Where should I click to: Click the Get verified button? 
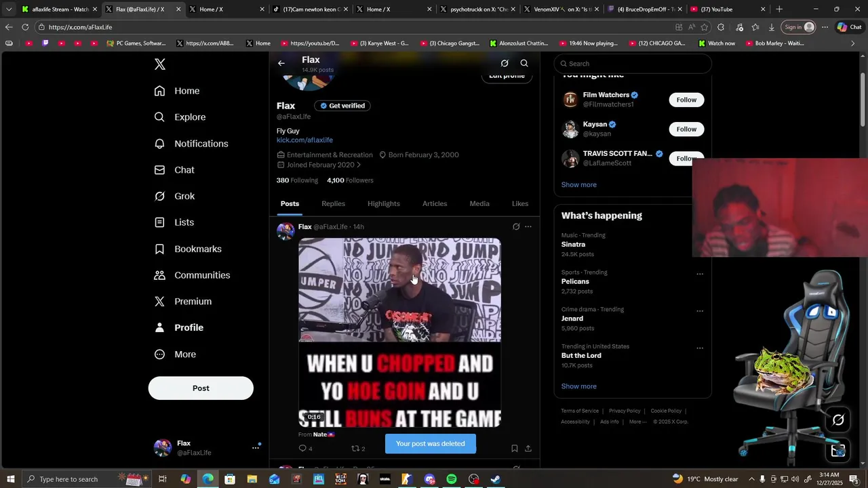(x=342, y=106)
